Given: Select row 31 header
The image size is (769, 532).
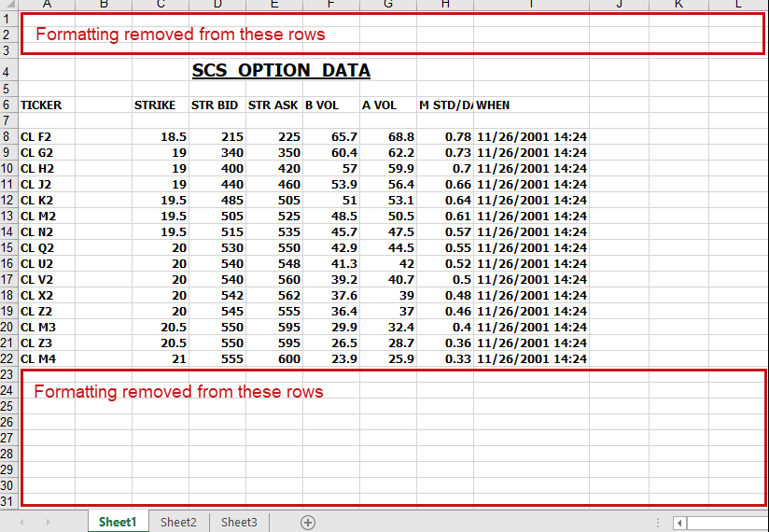Looking at the screenshot, I should click(7, 501).
